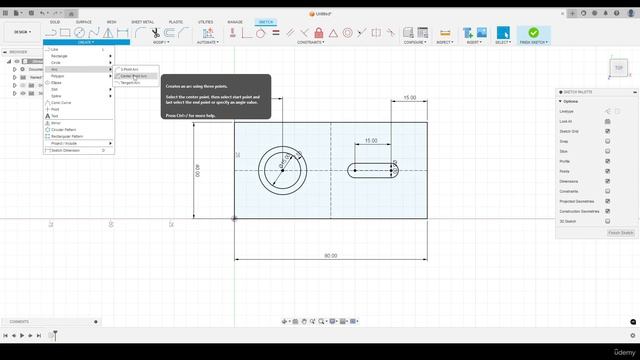Select the Line sketch tool icon
Viewport: 640px width, 360px height.
[x=51, y=33]
